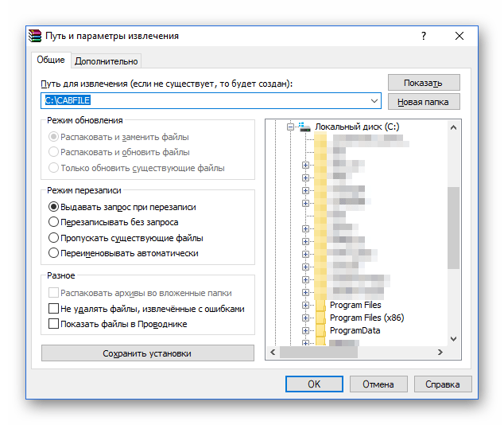The image size is (504, 425).
Task: Expand the ProgramData tree node plus sign
Action: 305,331
